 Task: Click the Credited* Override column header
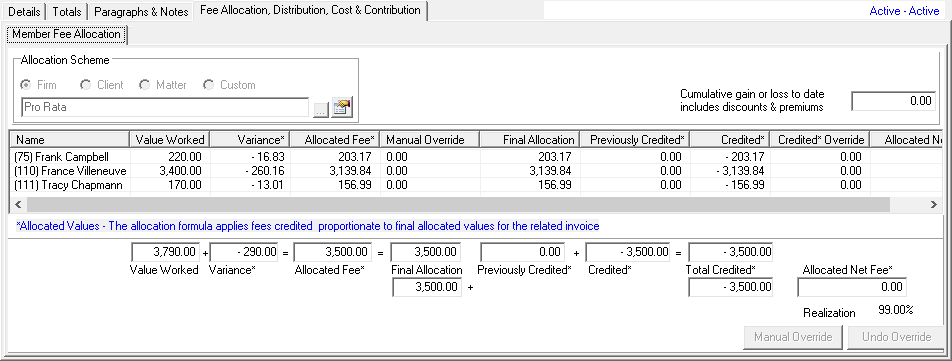click(820, 140)
